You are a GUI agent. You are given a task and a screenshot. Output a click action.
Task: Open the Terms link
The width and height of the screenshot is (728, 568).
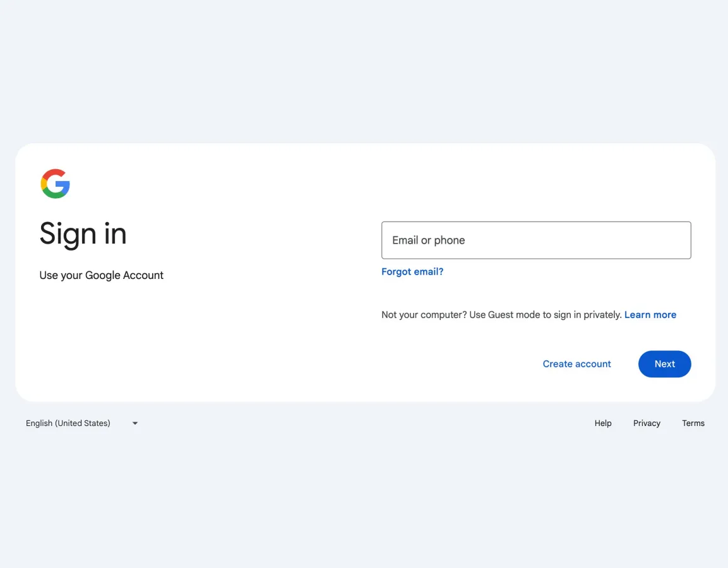[x=693, y=423]
